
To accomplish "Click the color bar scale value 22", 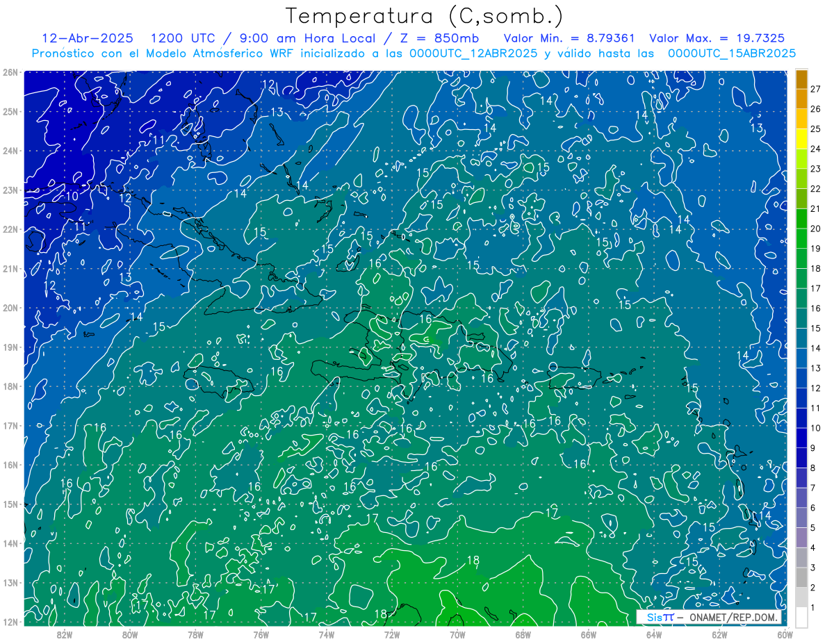I will click(815, 189).
